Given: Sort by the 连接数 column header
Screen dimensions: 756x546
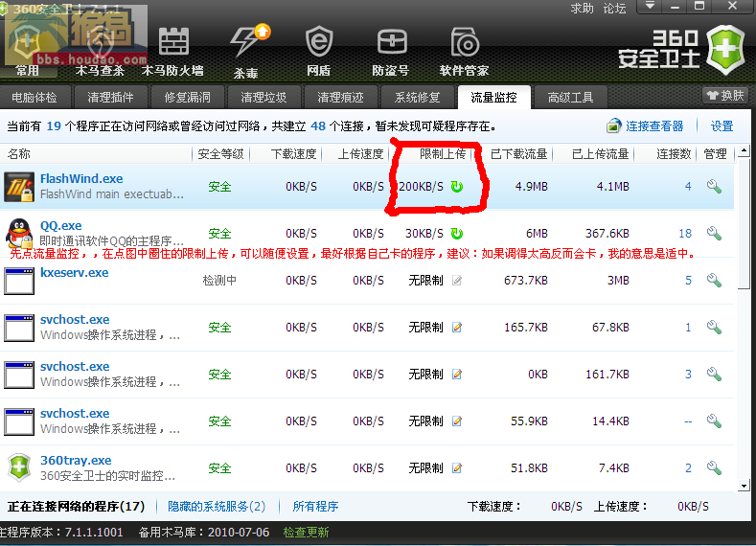Looking at the screenshot, I should [x=674, y=153].
